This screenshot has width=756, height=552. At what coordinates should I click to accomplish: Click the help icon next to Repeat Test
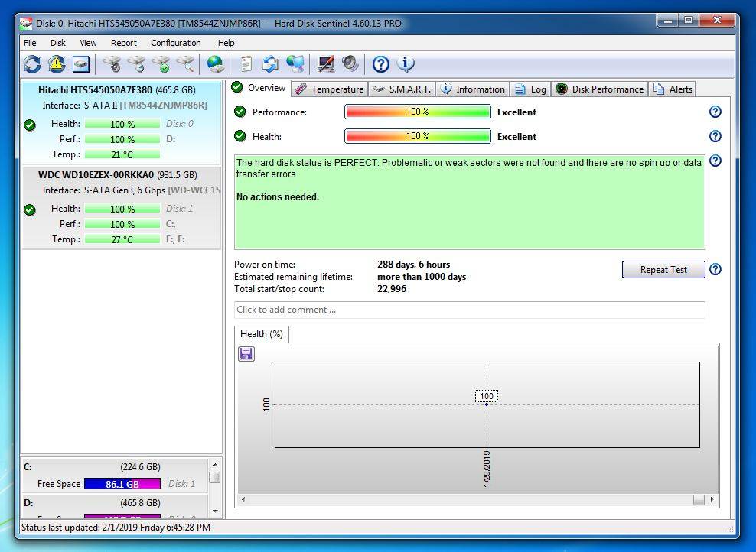(715, 269)
